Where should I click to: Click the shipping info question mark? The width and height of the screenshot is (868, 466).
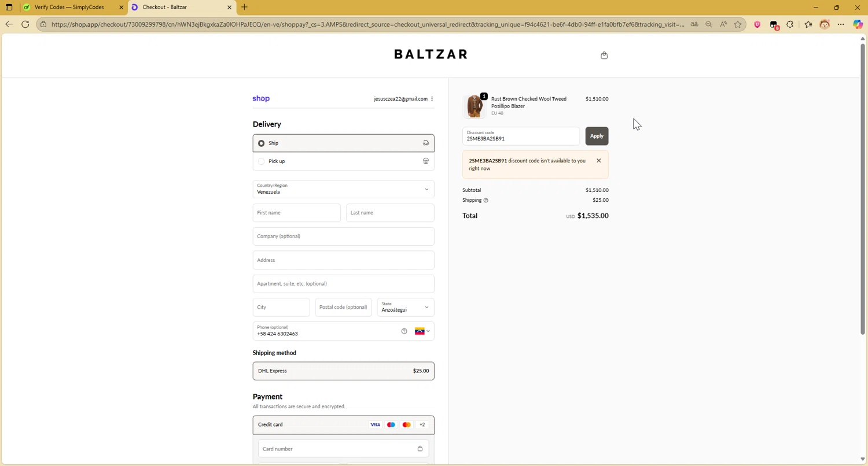pyautogui.click(x=486, y=200)
